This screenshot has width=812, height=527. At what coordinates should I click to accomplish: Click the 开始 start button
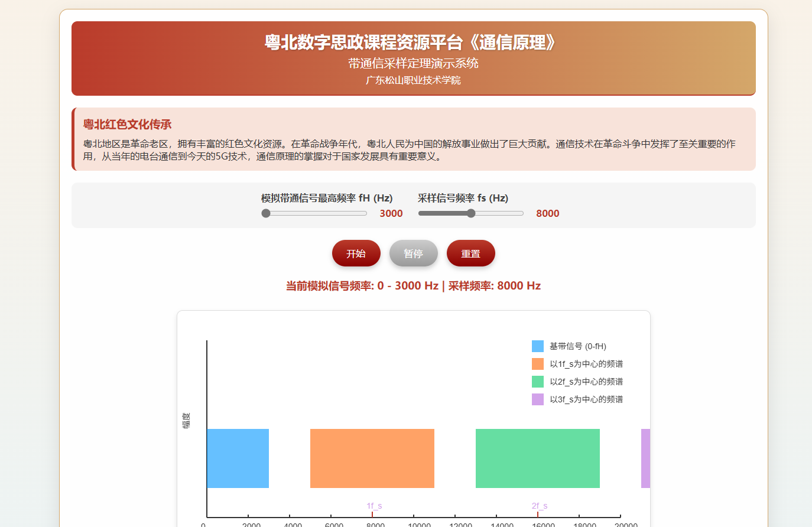[x=356, y=253]
